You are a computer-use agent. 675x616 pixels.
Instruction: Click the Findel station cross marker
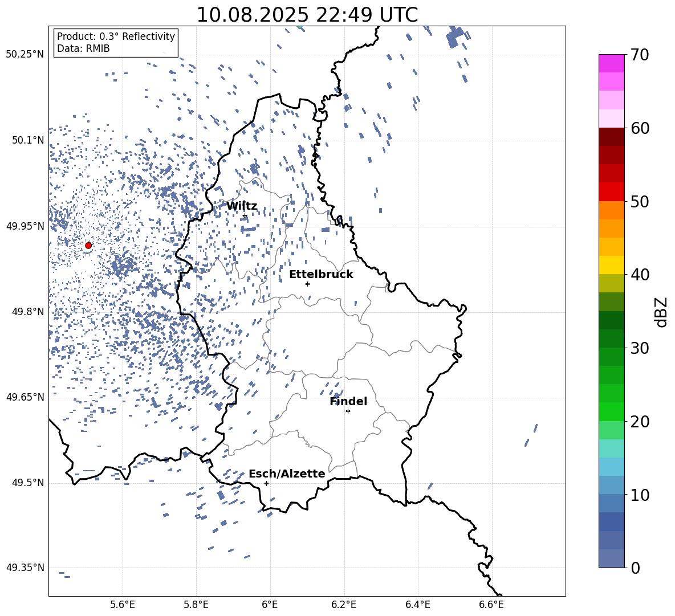[348, 411]
